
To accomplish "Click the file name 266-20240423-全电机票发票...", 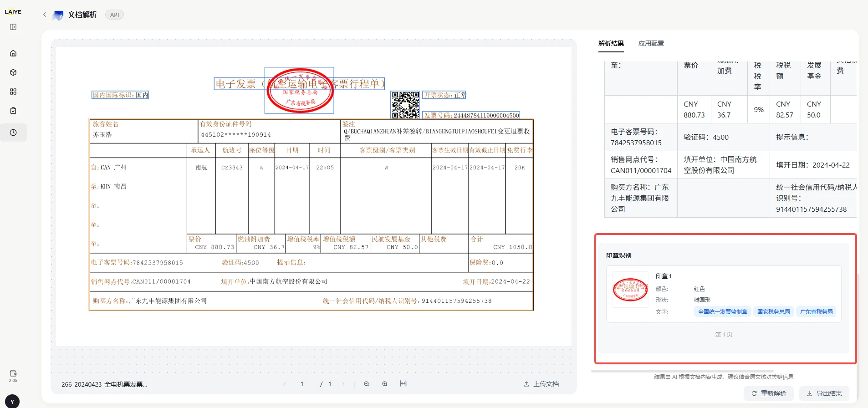I will 104,384.
